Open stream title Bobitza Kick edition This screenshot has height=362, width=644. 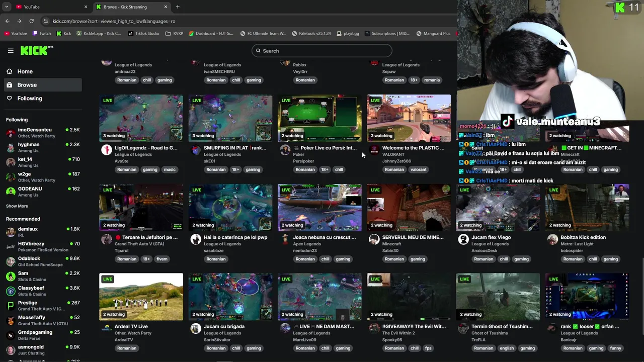click(583, 237)
